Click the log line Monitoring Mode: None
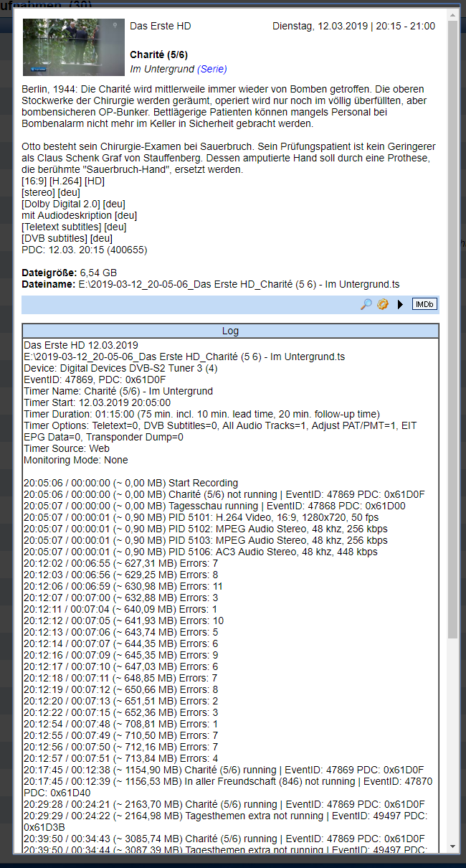466x868 pixels. click(x=76, y=460)
